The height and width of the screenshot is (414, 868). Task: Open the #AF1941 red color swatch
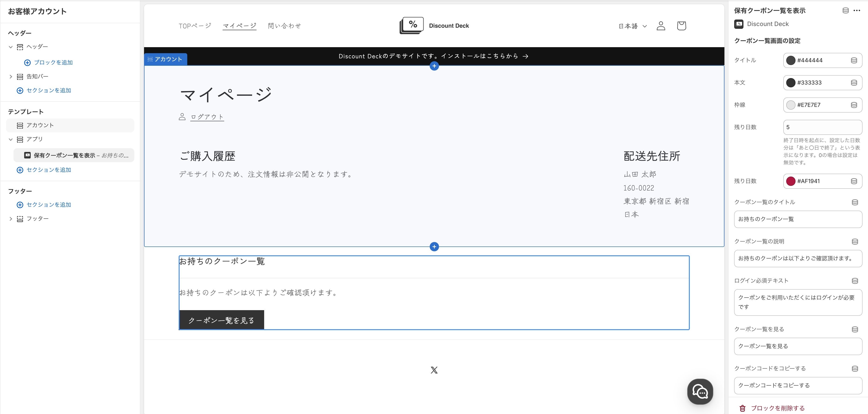[x=790, y=181]
